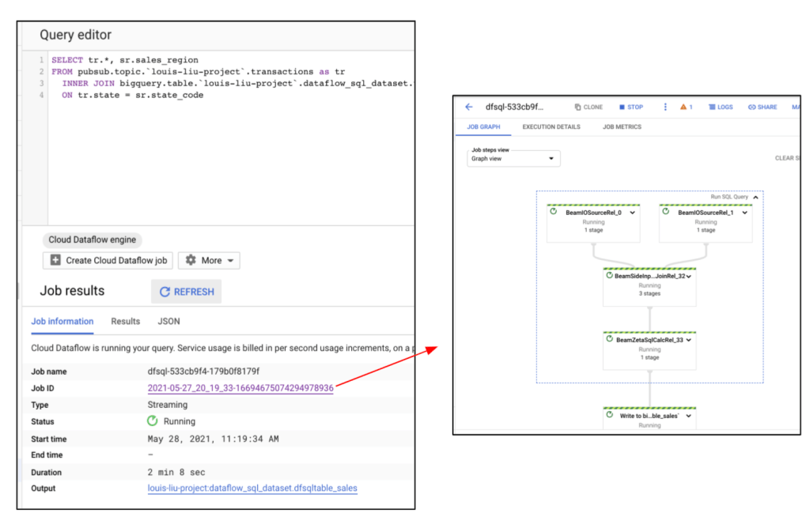Click the Create Cloud Dataflow job button
The height and width of the screenshot is (532, 810).
(x=108, y=260)
